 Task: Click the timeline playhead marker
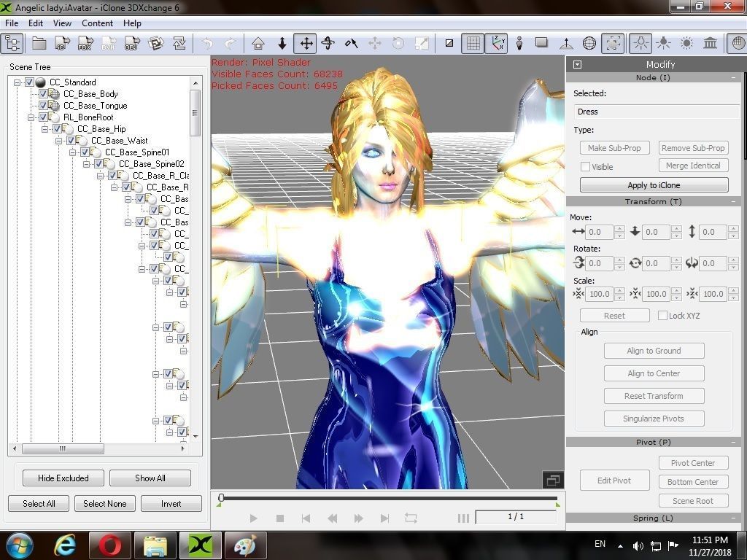point(220,497)
